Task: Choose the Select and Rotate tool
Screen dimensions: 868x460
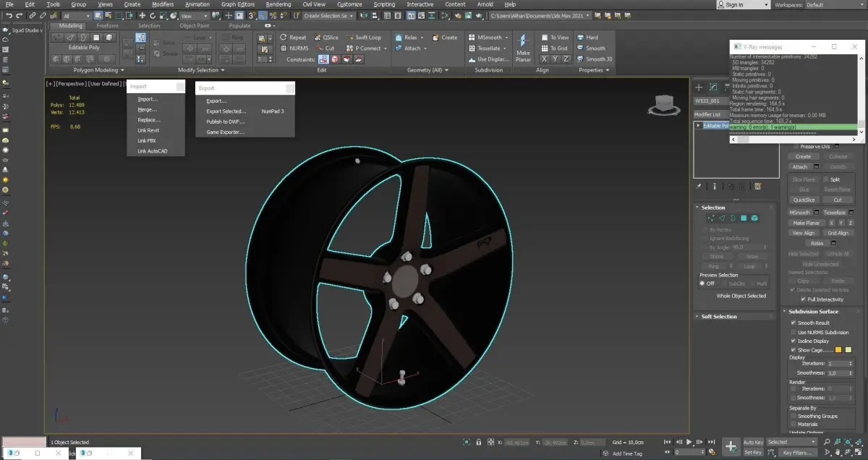Action: 153,15
